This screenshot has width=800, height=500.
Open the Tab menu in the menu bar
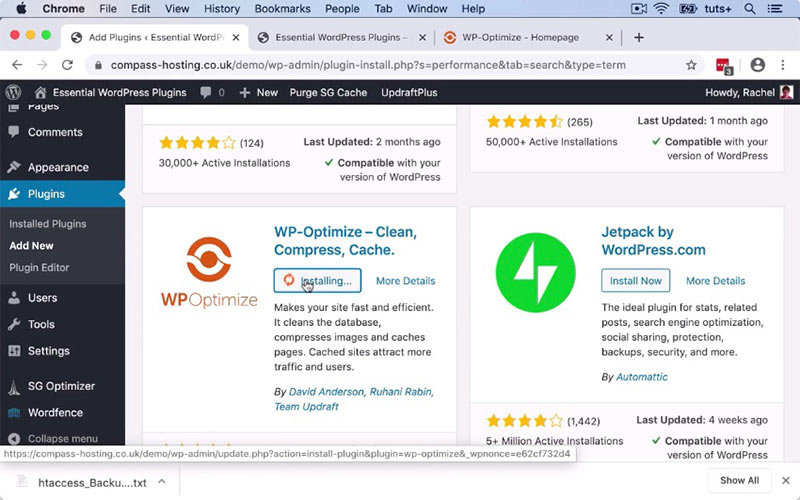[383, 9]
